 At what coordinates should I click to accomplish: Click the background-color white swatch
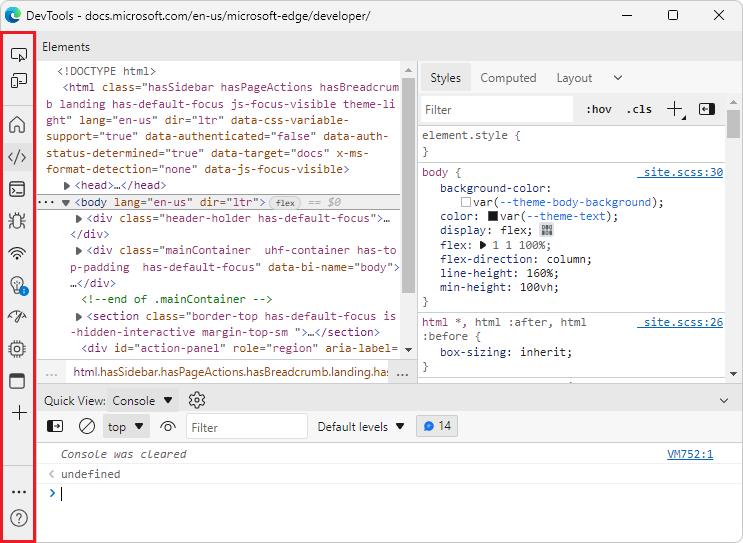click(x=466, y=202)
